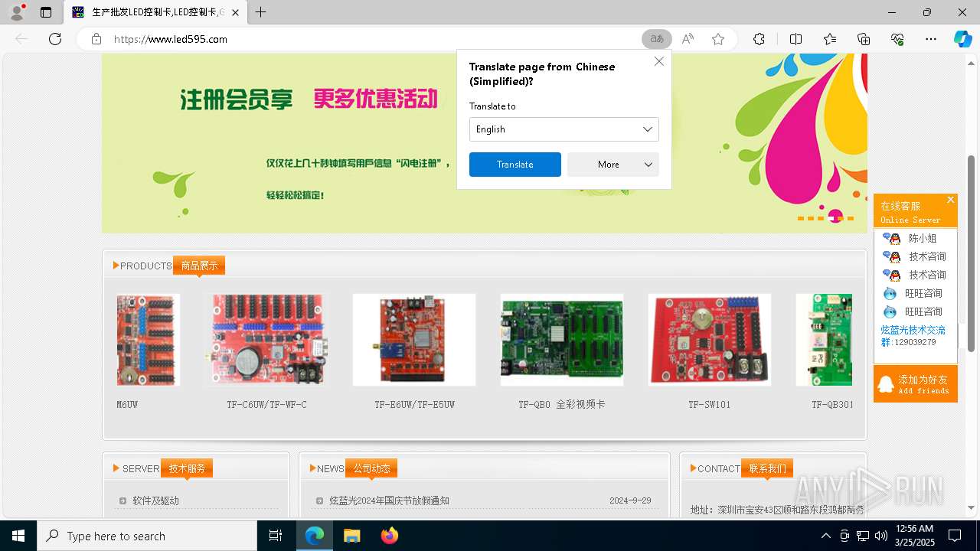The height and width of the screenshot is (551, 980).
Task: Open File Explorer from the taskbar
Action: tap(351, 536)
